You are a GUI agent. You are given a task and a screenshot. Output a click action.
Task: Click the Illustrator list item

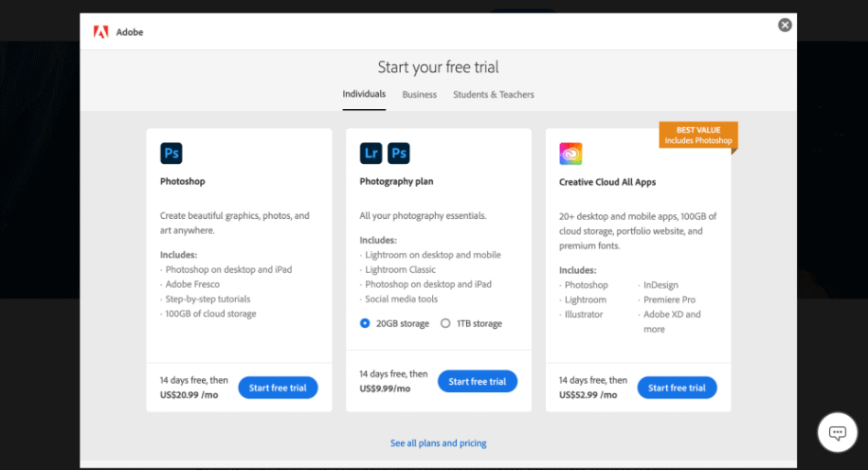(x=584, y=315)
